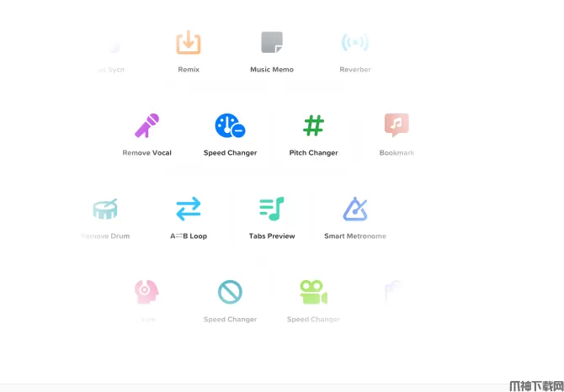Click the Remove Drum drum icon
The height and width of the screenshot is (392, 564).
click(105, 209)
